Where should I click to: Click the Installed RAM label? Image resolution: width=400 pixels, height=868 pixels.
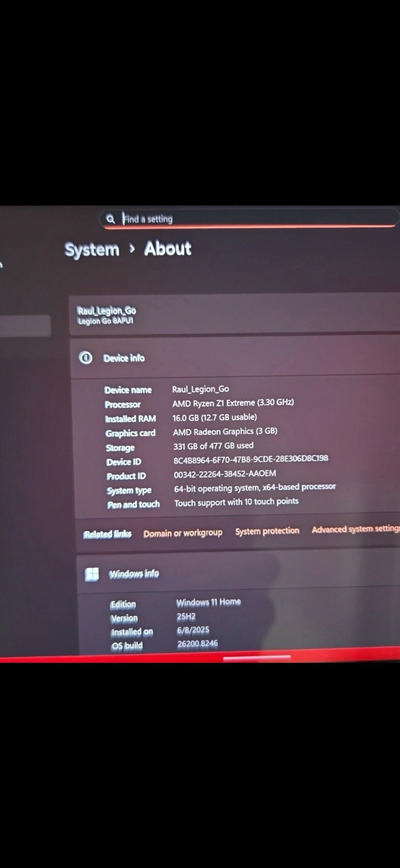pyautogui.click(x=131, y=419)
